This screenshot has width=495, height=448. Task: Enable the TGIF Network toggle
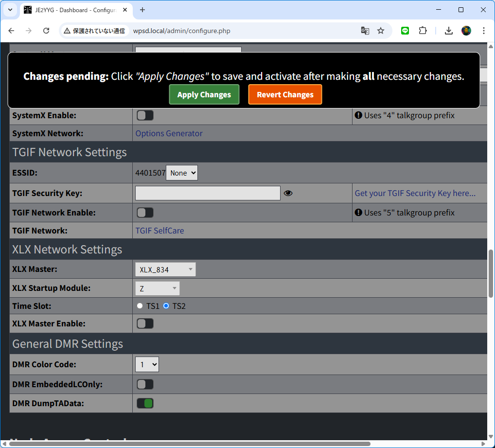(145, 213)
